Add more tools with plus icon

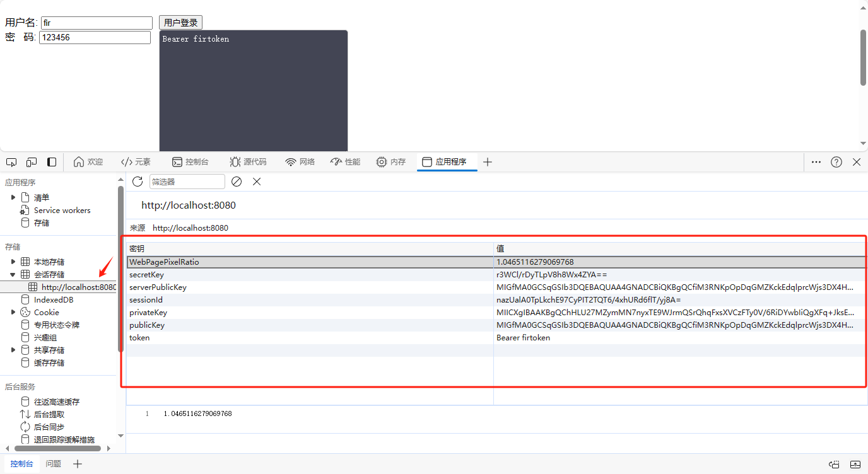[x=487, y=162]
